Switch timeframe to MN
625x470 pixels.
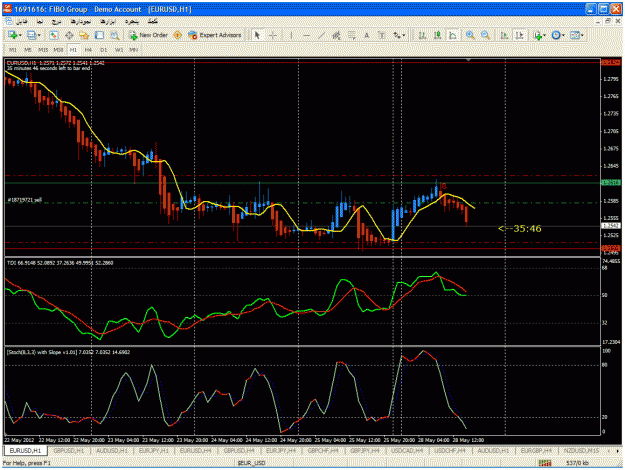tap(134, 50)
